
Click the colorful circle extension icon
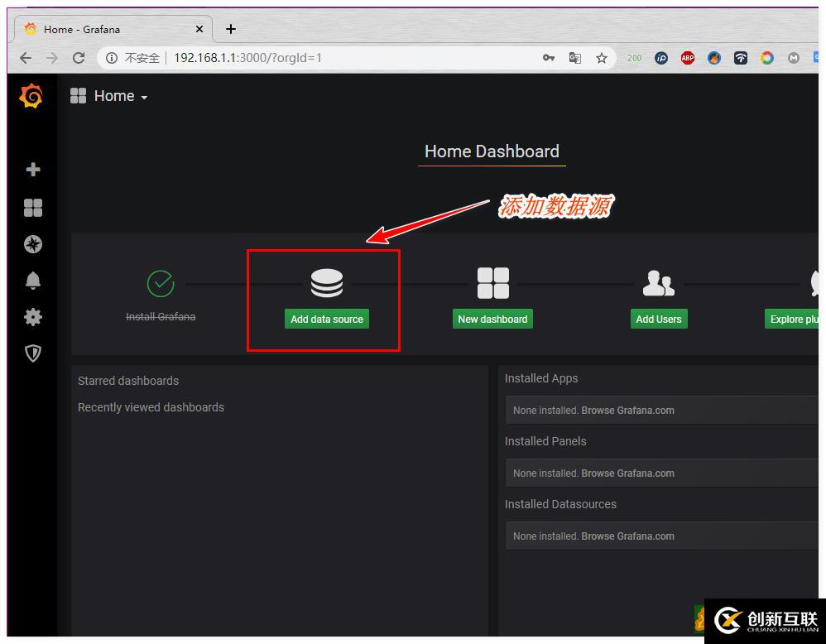[x=767, y=58]
